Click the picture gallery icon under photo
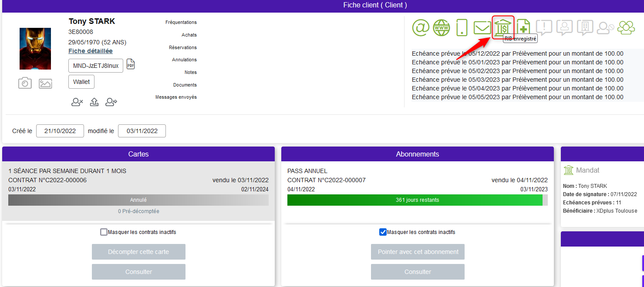Screen dimensions: 644x287 pos(45,83)
